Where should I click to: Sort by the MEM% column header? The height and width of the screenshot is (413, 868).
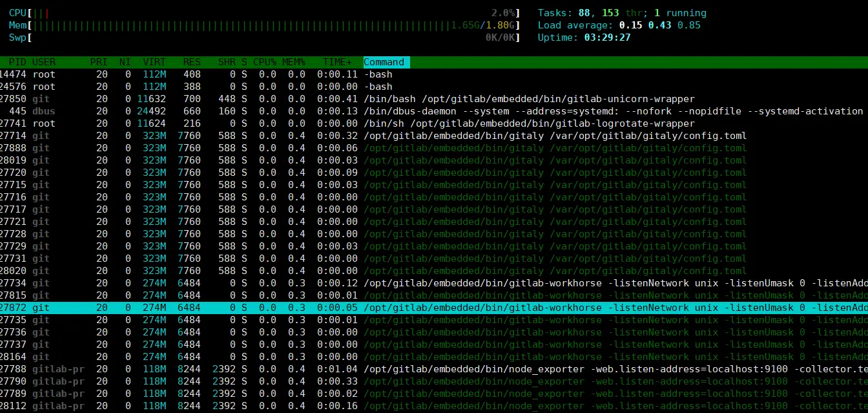294,62
